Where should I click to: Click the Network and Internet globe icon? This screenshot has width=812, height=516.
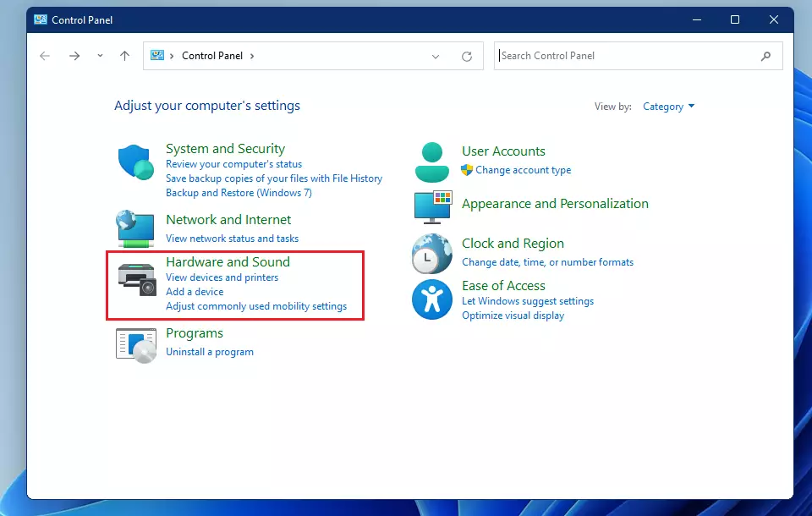tap(135, 228)
